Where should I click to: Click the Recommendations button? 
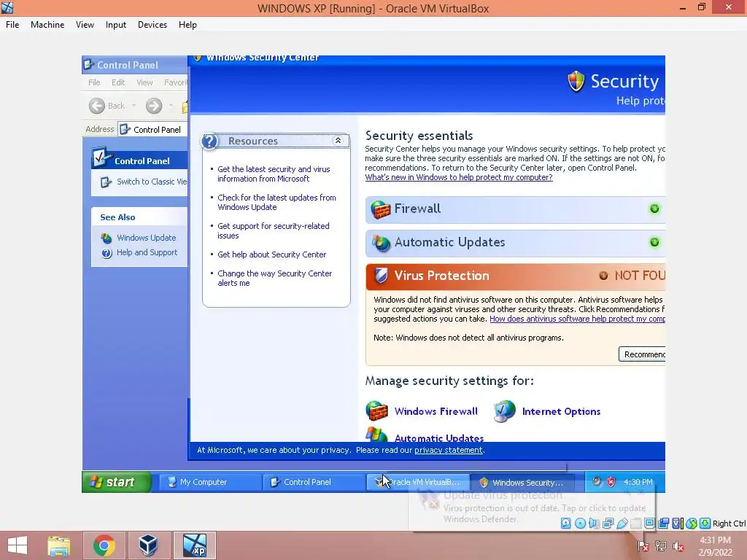(642, 354)
